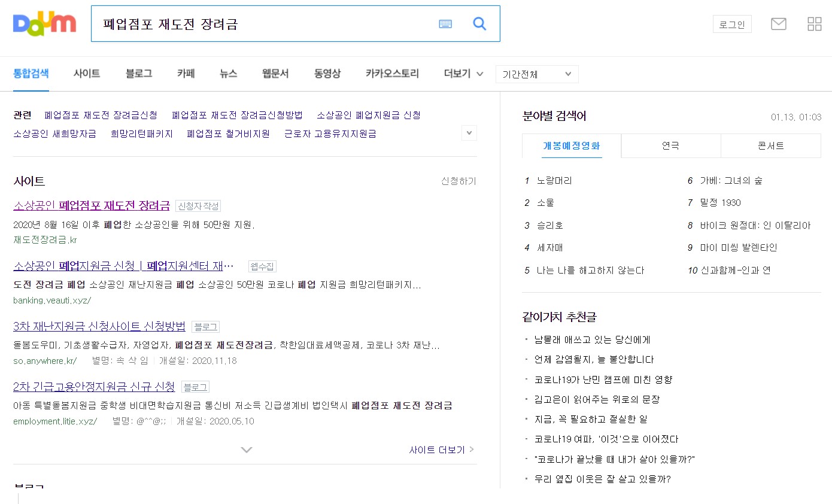Click the magnifier search button
This screenshot has height=504, width=832.
tap(479, 24)
